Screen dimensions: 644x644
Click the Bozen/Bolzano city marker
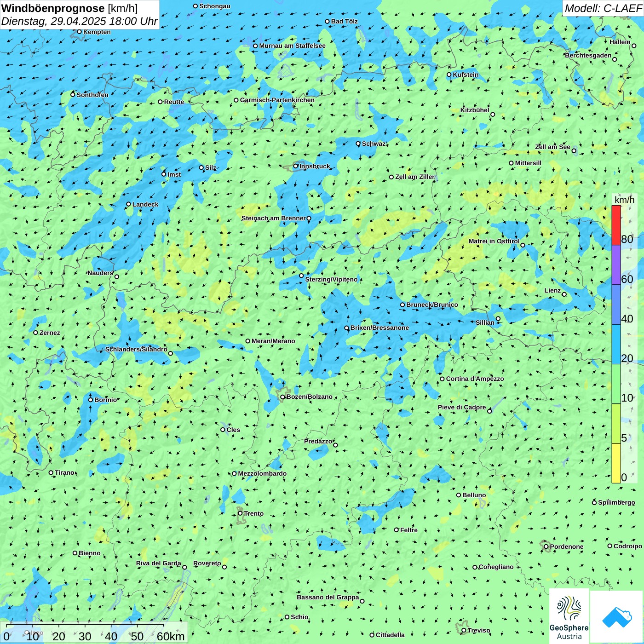[x=282, y=397]
